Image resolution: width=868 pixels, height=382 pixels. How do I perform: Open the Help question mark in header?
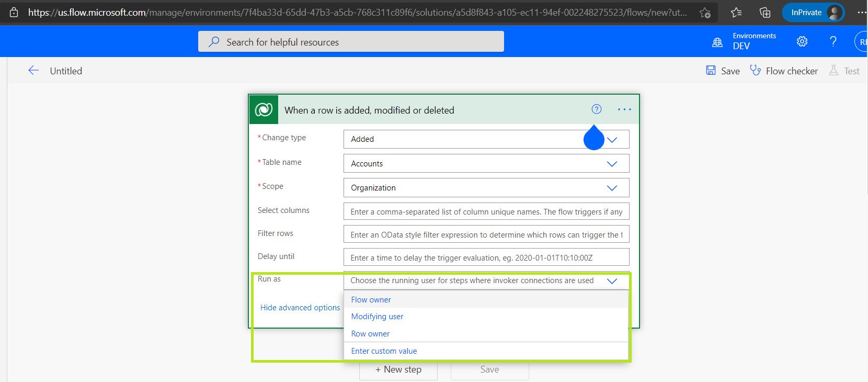pyautogui.click(x=833, y=41)
